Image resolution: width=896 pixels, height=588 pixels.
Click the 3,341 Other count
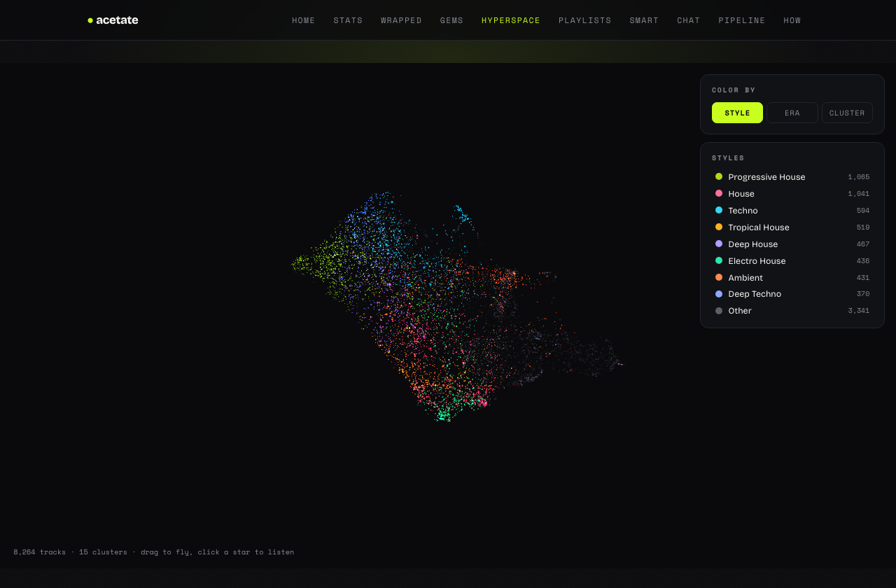coord(859,311)
